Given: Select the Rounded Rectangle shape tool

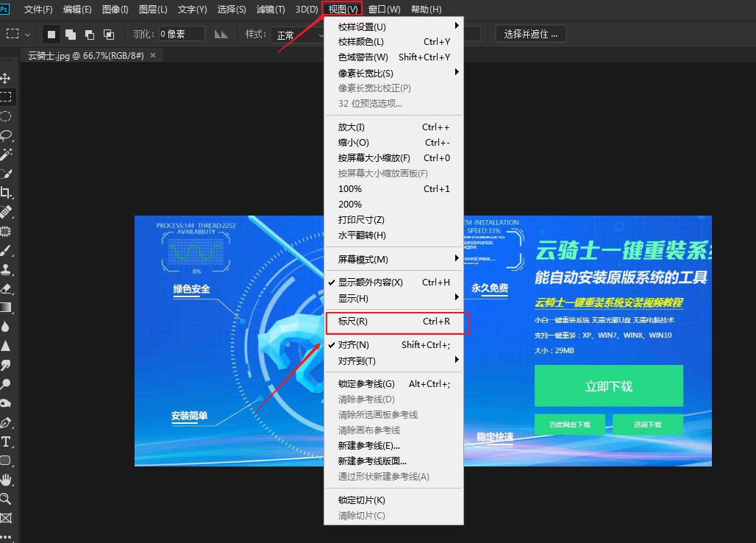Looking at the screenshot, I should coord(6,460).
